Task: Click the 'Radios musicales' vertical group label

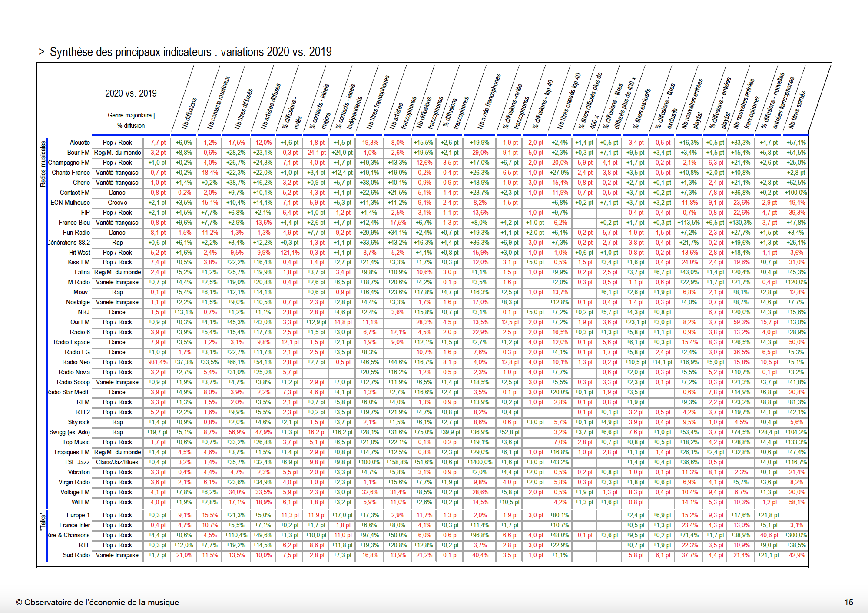Action: 43,164
